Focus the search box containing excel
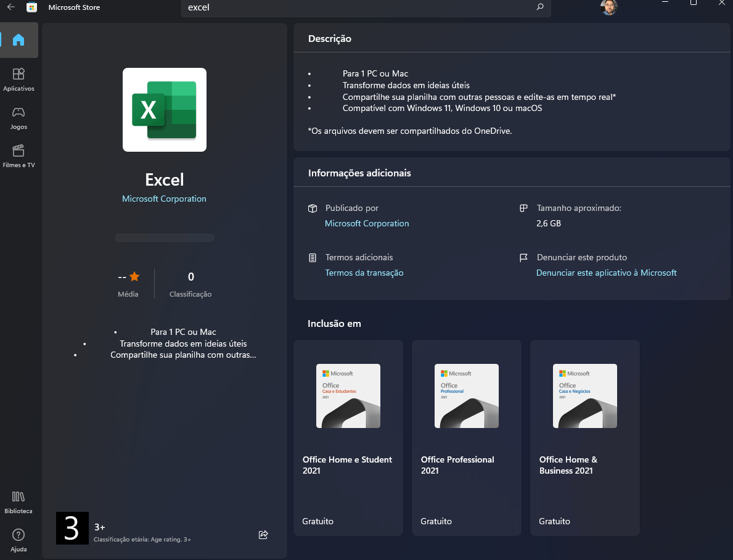733x560 pixels. tap(366, 7)
